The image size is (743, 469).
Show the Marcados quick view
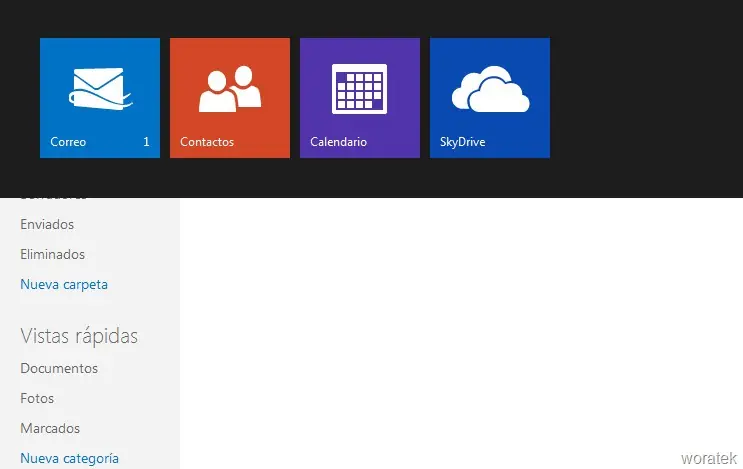point(50,428)
